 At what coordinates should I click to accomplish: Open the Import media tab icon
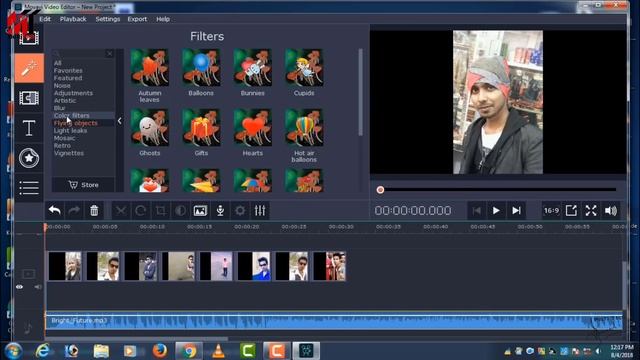pos(29,38)
